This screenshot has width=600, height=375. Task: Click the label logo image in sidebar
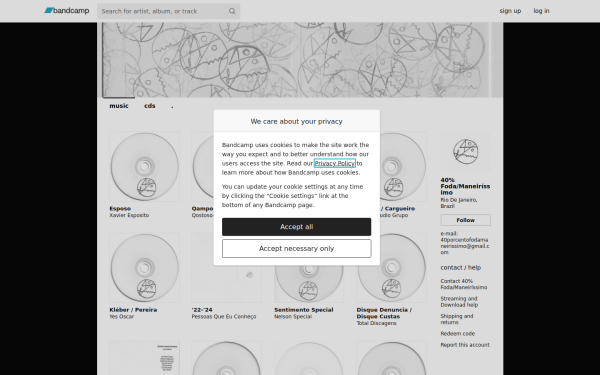coord(465,152)
